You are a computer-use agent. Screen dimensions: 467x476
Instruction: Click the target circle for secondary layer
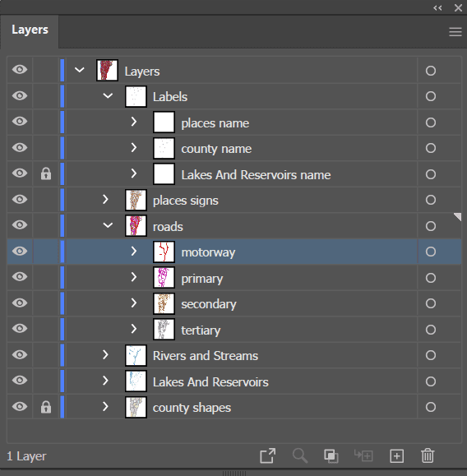point(431,303)
